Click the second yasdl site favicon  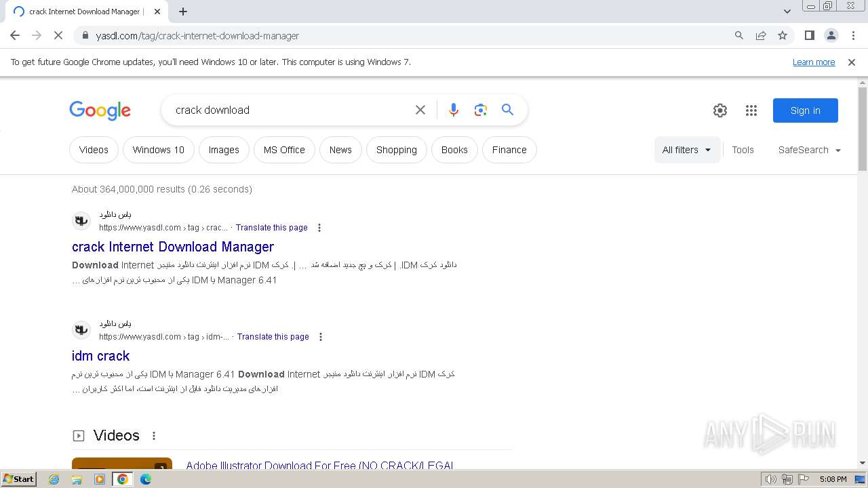click(x=81, y=330)
